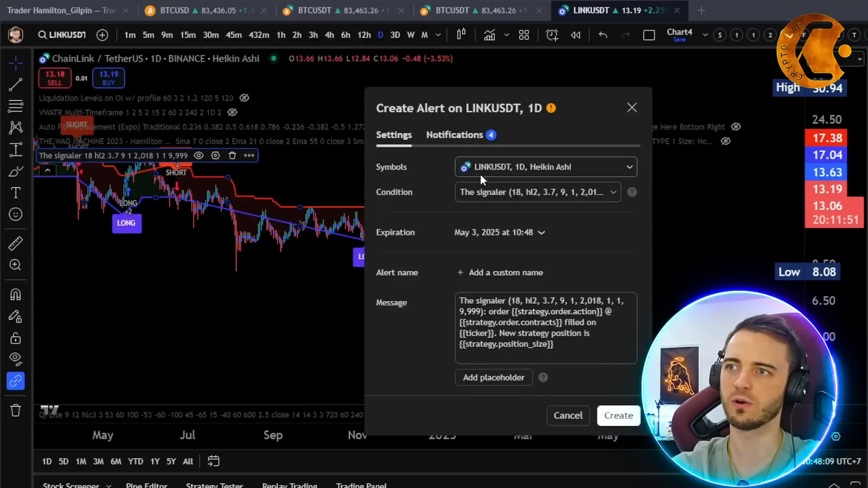Select the ruler measure tool
The image size is (868, 488).
(x=16, y=244)
